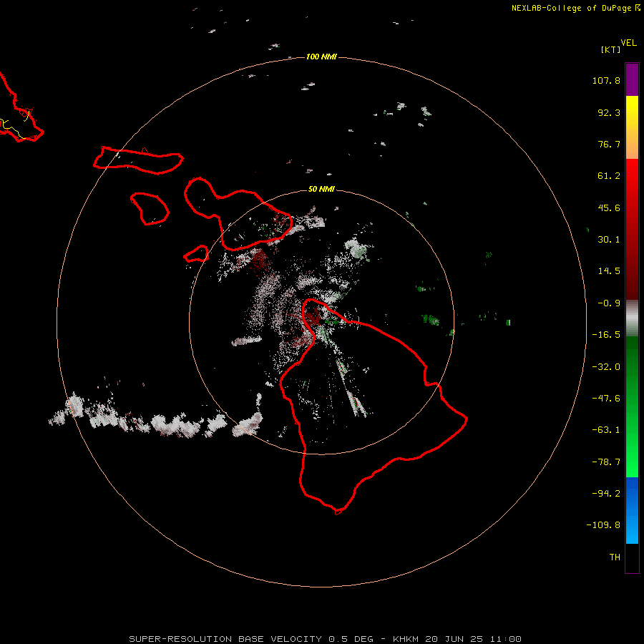Image resolution: width=644 pixels, height=644 pixels.
Task: Click the [KT] units label
Action: tap(611, 49)
